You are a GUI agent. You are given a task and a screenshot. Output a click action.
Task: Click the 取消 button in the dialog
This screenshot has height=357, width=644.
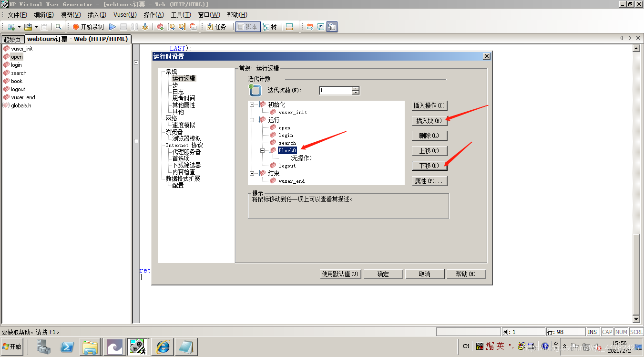(x=425, y=274)
